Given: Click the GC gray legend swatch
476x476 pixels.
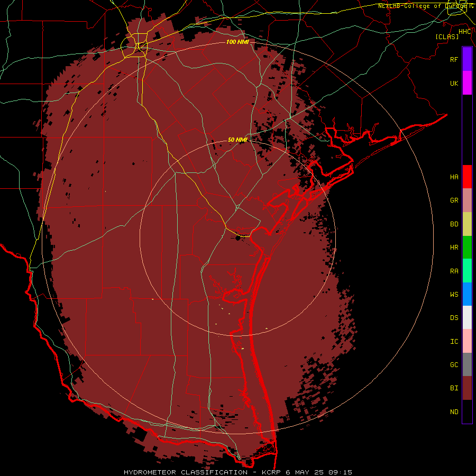Looking at the screenshot, I should point(467,364).
